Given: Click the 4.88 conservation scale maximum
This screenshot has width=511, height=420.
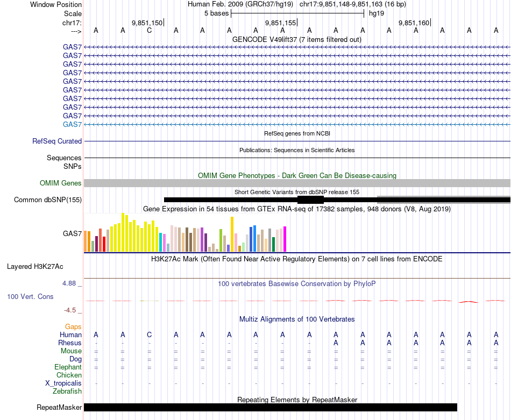Looking at the screenshot, I should coord(69,283).
